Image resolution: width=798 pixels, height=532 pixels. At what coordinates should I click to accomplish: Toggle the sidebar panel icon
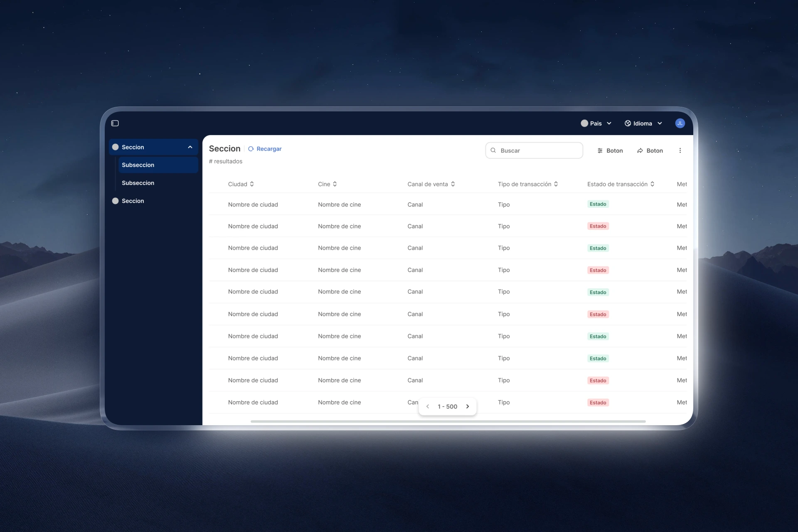pyautogui.click(x=115, y=123)
